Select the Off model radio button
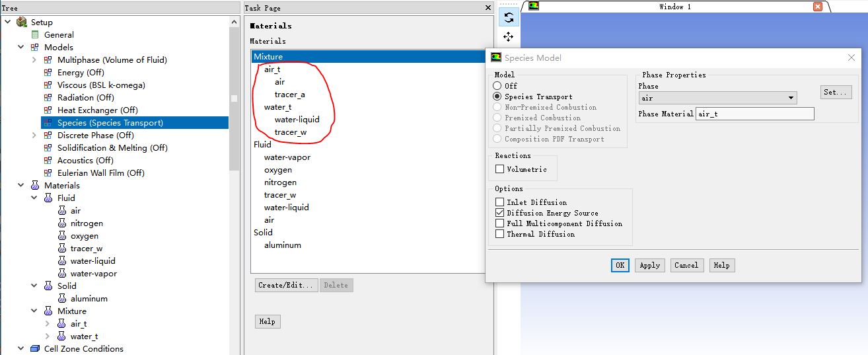Image resolution: width=868 pixels, height=355 pixels. point(497,86)
